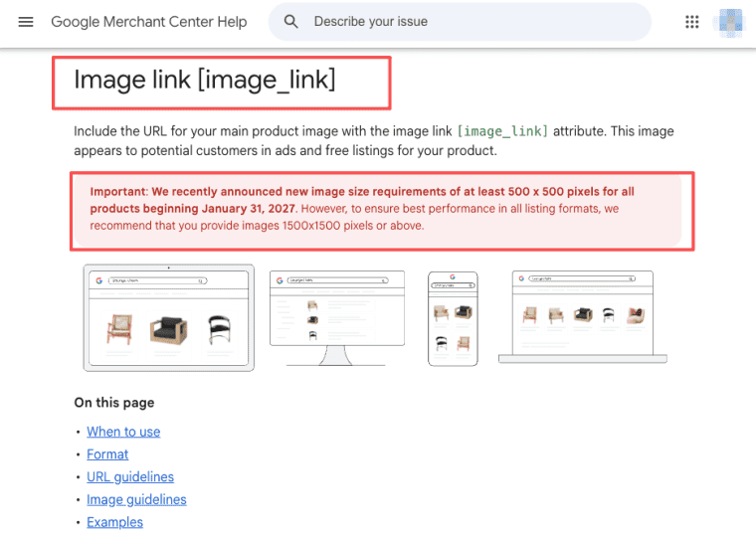Click the Image link [image_link] page heading

click(x=205, y=80)
